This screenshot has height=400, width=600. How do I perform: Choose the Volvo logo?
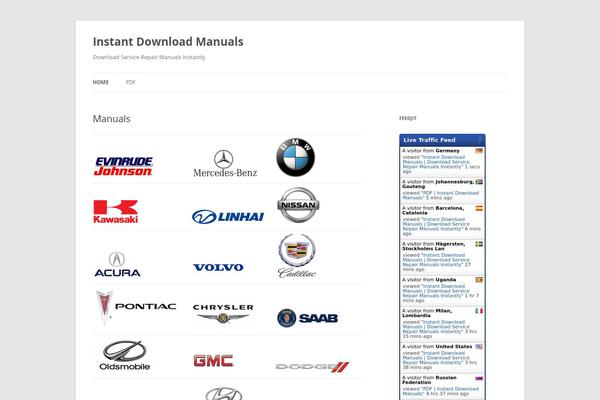point(218,267)
